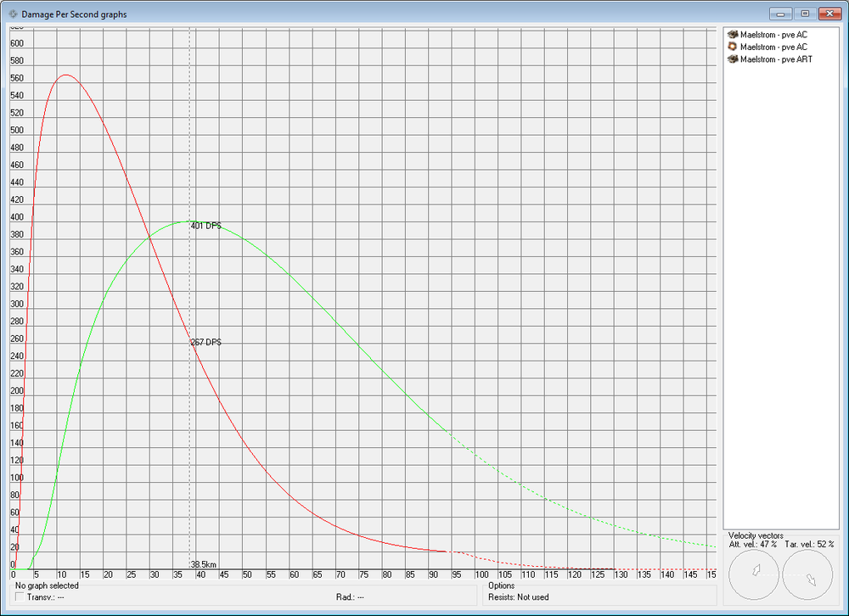Click the window icon in the title bar

(x=12, y=14)
